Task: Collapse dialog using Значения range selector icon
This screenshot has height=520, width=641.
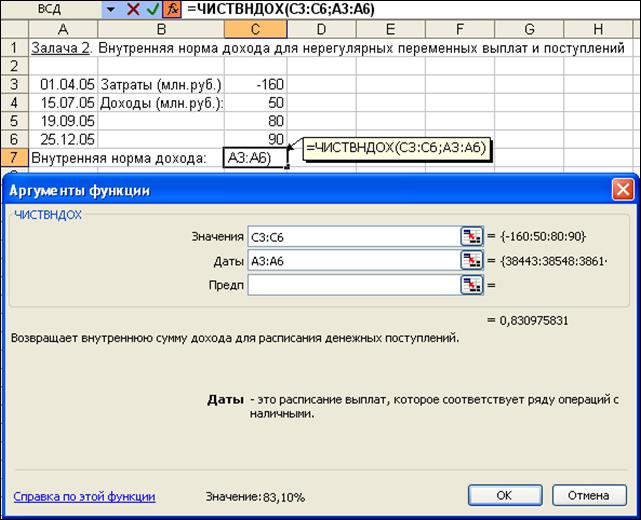Action: click(471, 236)
